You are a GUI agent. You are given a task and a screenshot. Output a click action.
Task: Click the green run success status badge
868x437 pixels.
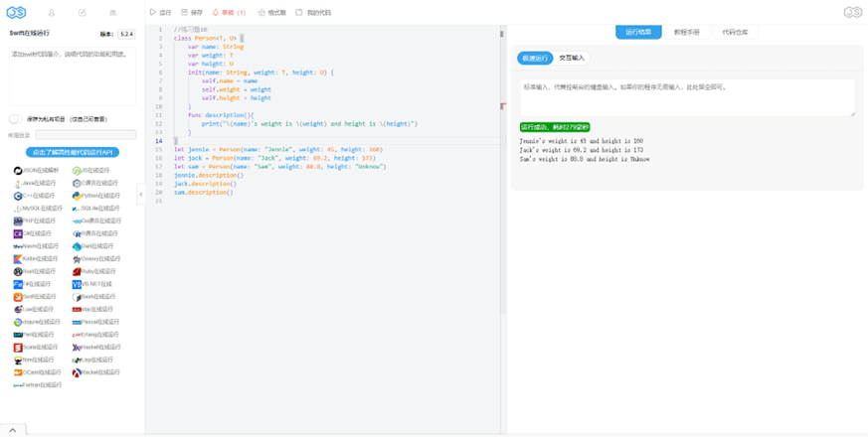tap(555, 127)
